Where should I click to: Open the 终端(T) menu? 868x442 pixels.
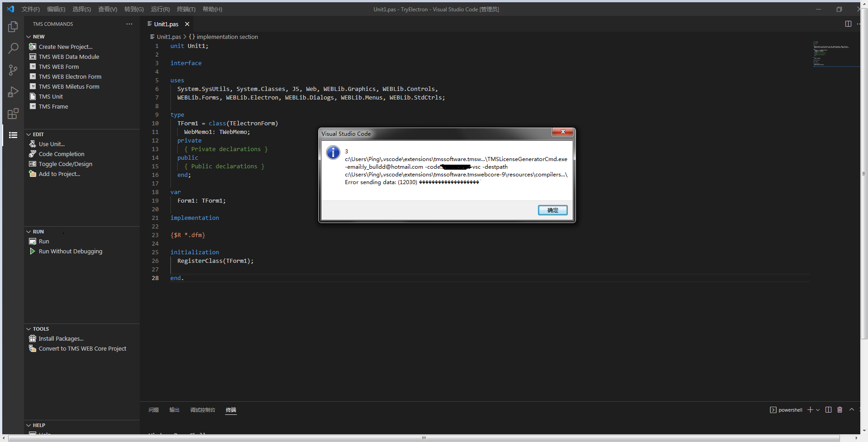pos(186,9)
